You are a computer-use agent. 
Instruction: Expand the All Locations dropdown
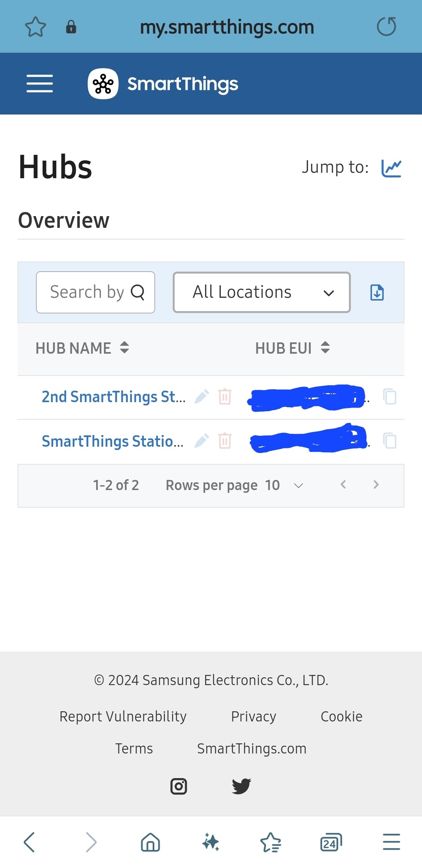[x=262, y=292]
